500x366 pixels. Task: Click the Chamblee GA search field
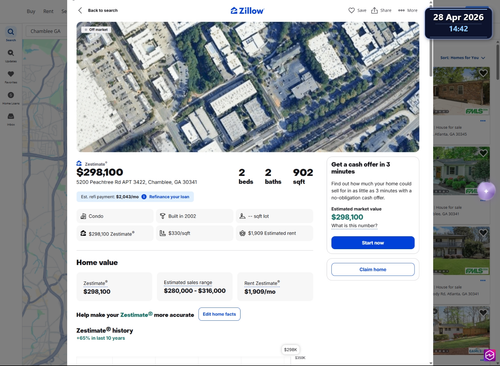click(x=46, y=31)
